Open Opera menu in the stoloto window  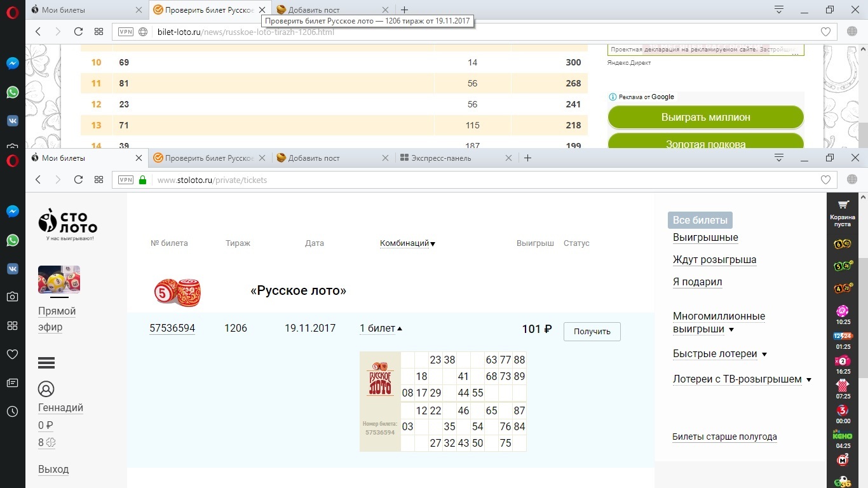click(x=12, y=161)
